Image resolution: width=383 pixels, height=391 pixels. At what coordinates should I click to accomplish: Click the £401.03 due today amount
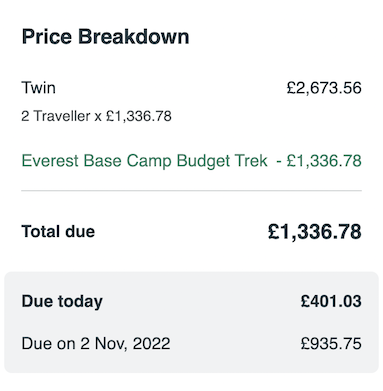point(331,301)
